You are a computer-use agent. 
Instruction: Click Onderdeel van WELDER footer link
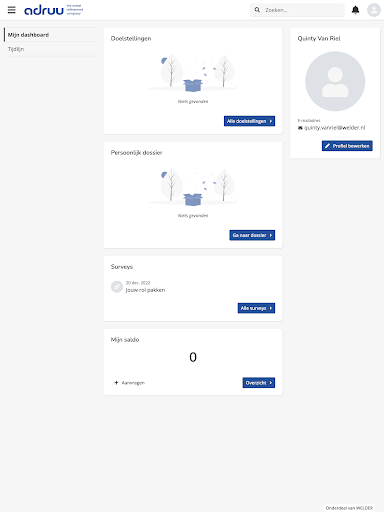[349, 508]
